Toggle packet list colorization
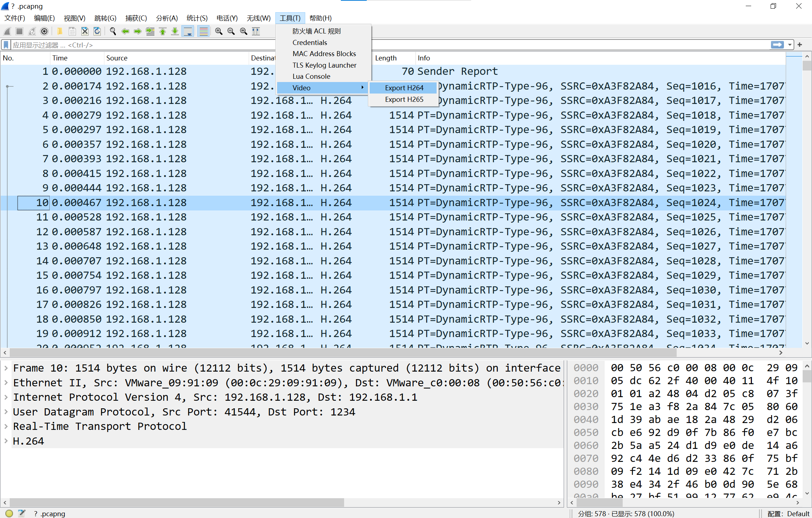This screenshot has height=518, width=812. [204, 31]
